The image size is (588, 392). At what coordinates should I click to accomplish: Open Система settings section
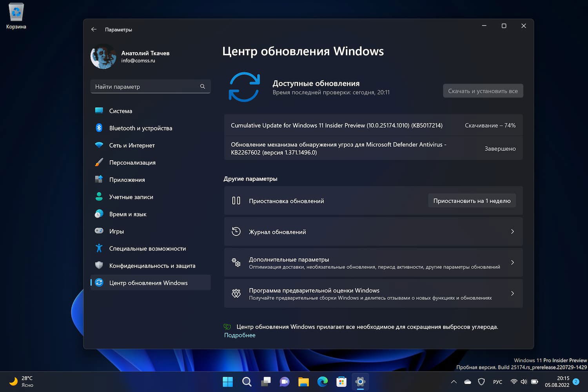pyautogui.click(x=151, y=111)
